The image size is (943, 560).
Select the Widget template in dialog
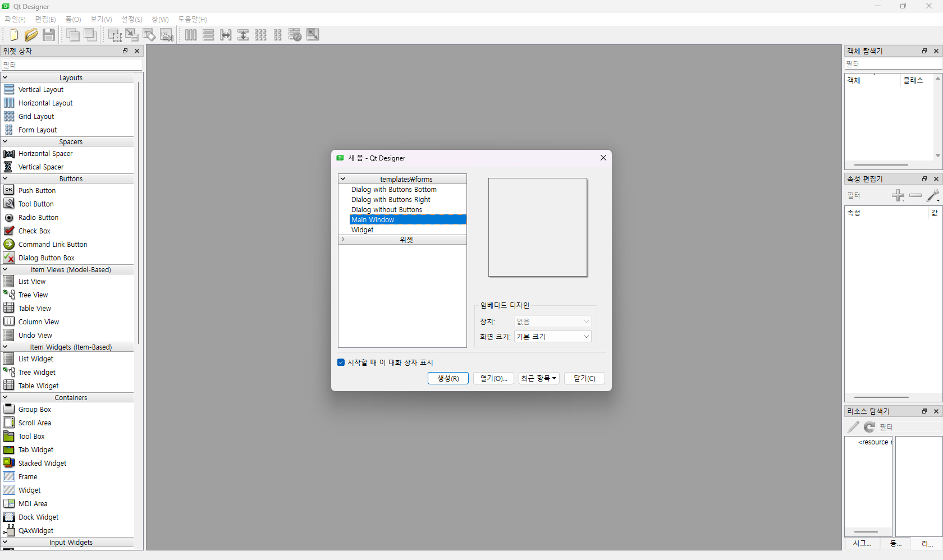(363, 230)
